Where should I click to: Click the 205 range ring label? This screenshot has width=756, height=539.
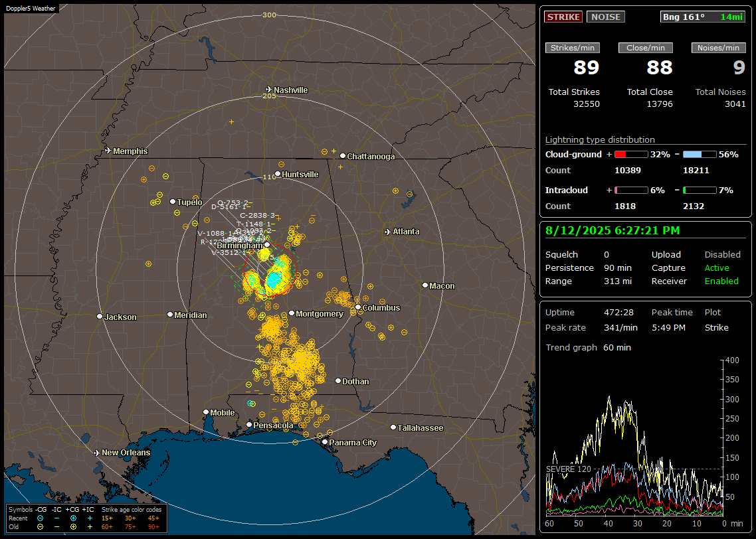click(269, 96)
